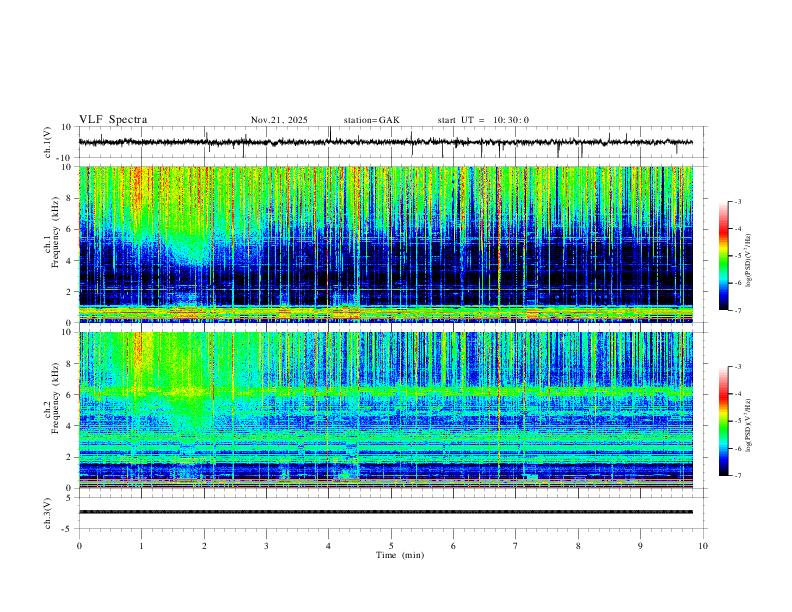The height and width of the screenshot is (612, 792).
Task: Click the 'start UT = 10:30:0' text
Action: (483, 120)
